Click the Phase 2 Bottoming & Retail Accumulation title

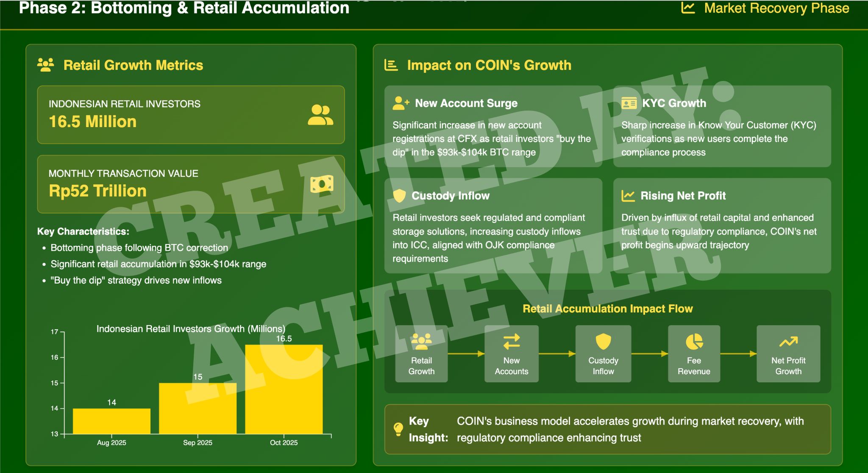(x=184, y=8)
